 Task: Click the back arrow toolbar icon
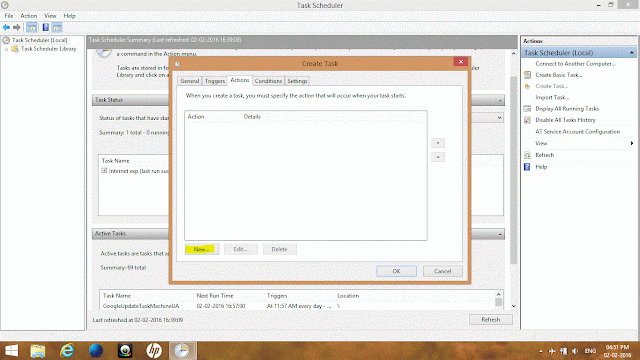pyautogui.click(x=6, y=27)
